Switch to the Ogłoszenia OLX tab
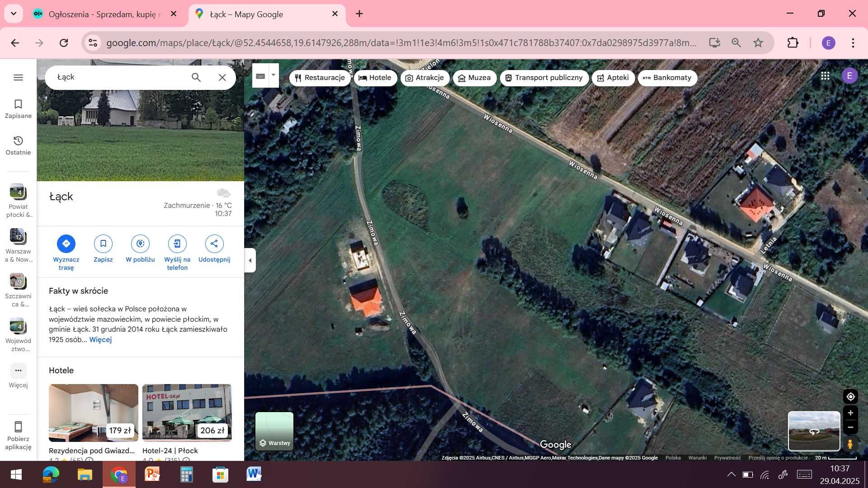The width and height of the screenshot is (868, 488). point(104,14)
